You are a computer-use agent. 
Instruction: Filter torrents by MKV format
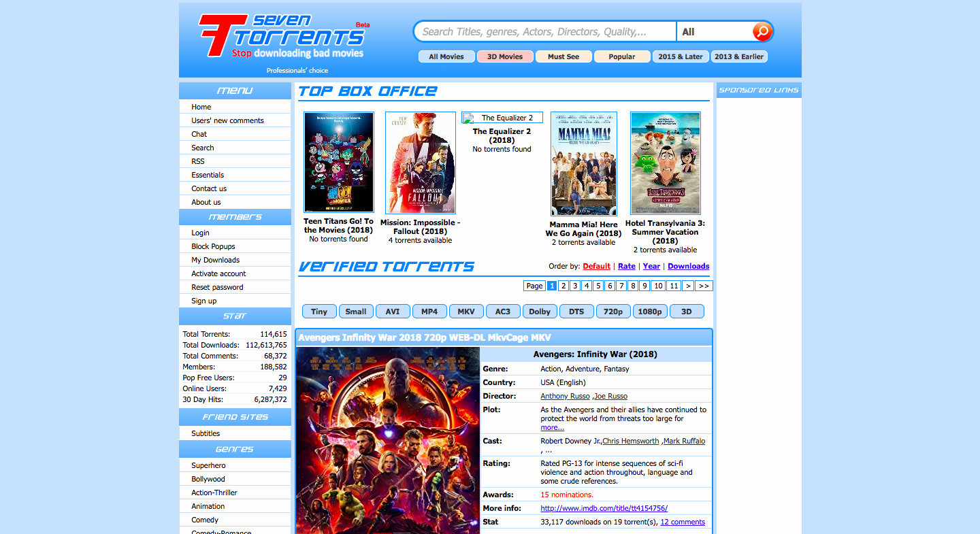tap(466, 312)
